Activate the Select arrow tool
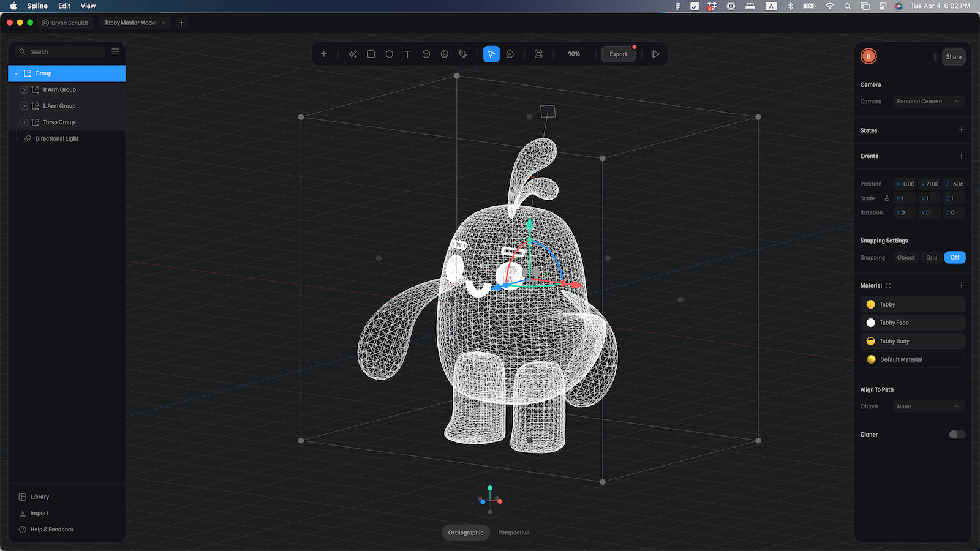The image size is (980, 551). pos(491,54)
